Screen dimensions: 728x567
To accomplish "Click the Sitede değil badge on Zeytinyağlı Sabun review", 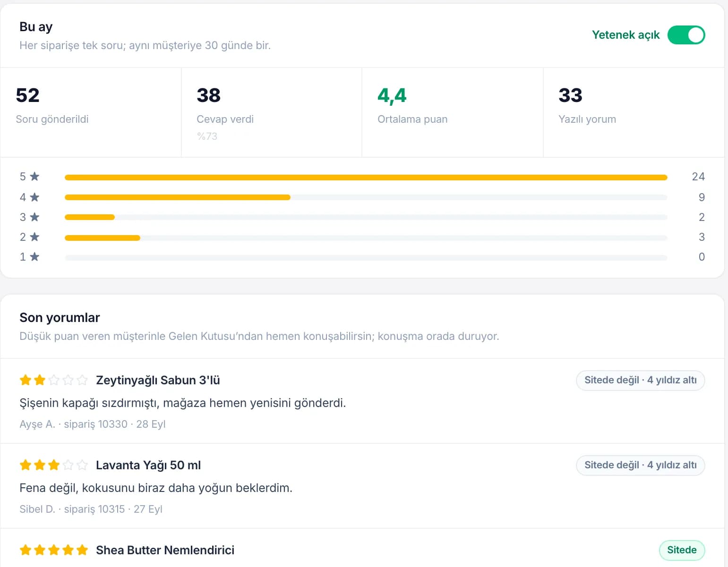I will point(640,380).
